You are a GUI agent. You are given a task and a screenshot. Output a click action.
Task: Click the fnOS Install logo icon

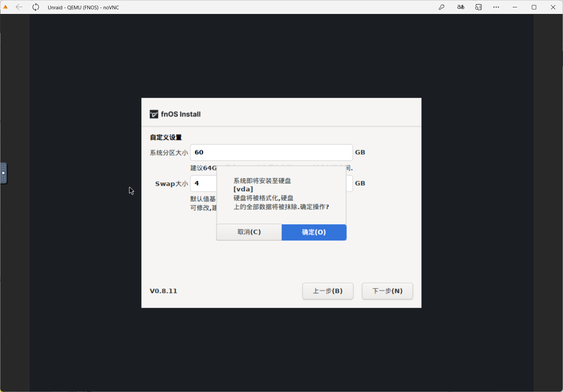coord(154,114)
